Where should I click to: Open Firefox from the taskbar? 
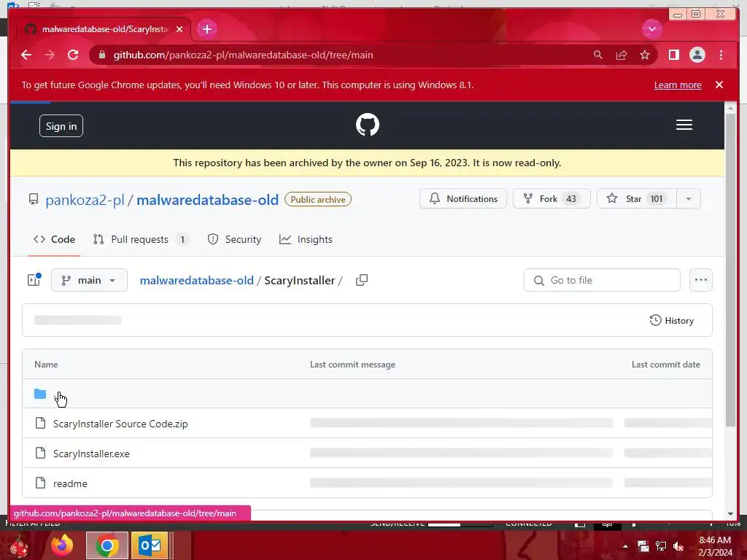pos(62,545)
